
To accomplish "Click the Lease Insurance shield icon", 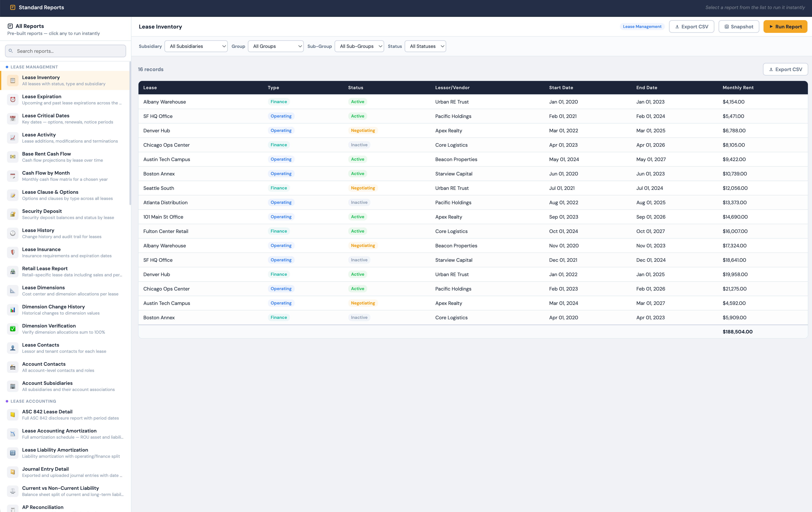I will pyautogui.click(x=13, y=252).
